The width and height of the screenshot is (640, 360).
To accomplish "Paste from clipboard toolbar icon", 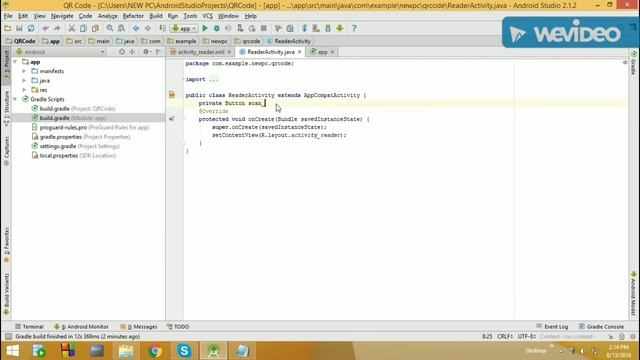I will (95, 28).
